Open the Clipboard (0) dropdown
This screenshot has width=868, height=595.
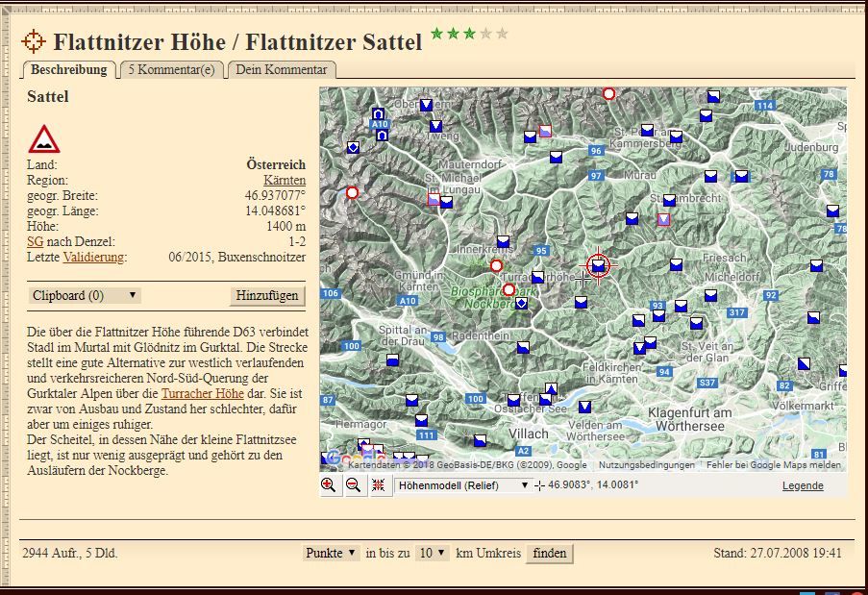pos(85,295)
